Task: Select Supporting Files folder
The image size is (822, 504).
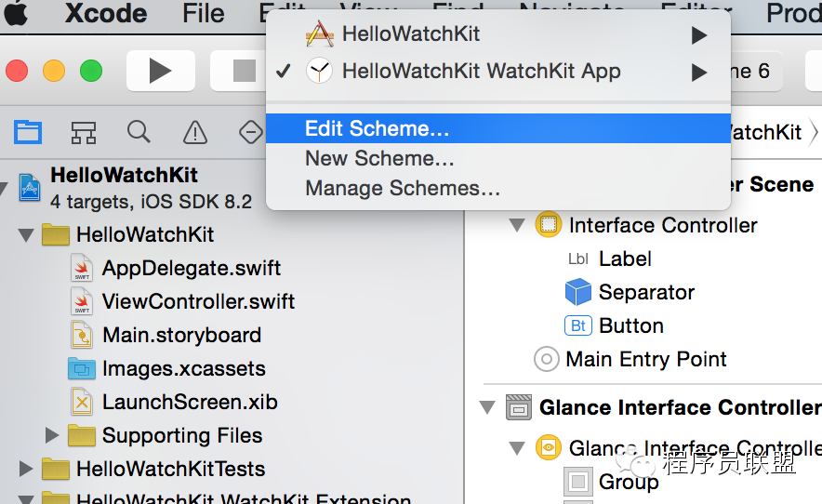Action: pyautogui.click(x=182, y=435)
